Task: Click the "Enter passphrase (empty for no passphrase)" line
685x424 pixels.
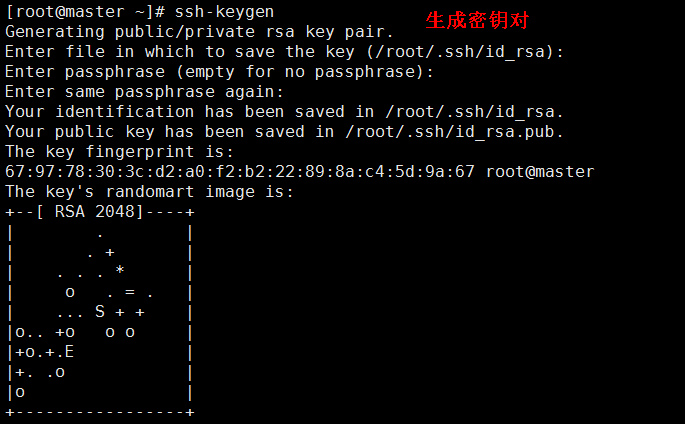Action: coord(220,72)
